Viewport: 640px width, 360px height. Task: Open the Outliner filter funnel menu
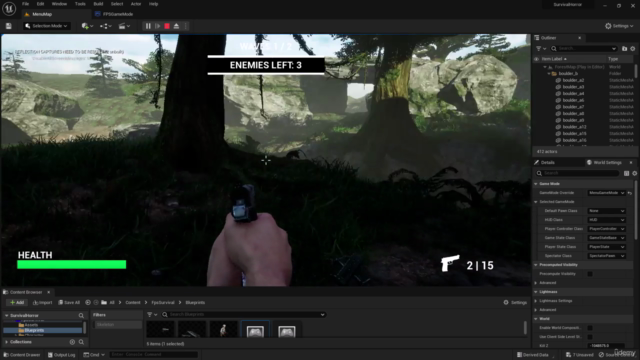[540, 49]
